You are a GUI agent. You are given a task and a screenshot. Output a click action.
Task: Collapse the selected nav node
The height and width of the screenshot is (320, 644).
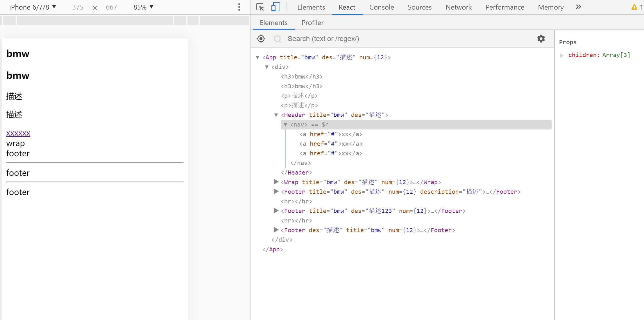285,125
